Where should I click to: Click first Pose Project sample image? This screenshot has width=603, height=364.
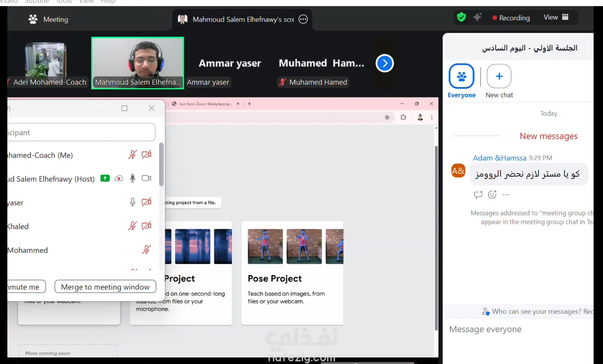265,246
